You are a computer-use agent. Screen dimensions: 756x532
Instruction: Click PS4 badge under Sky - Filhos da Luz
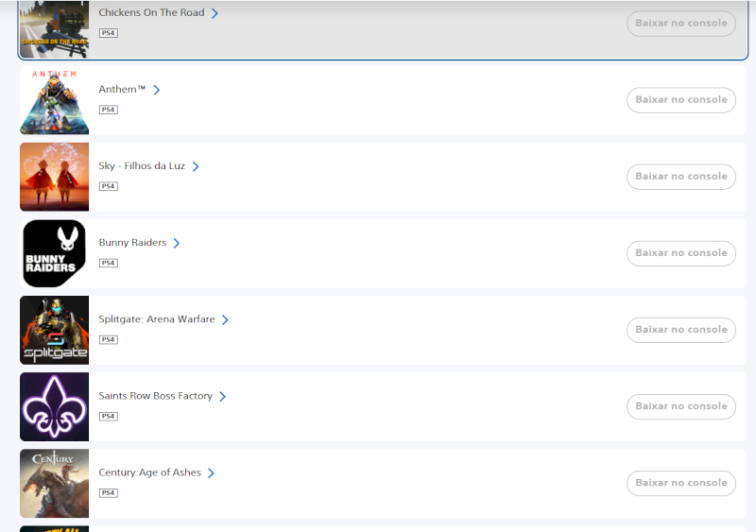[x=109, y=187]
